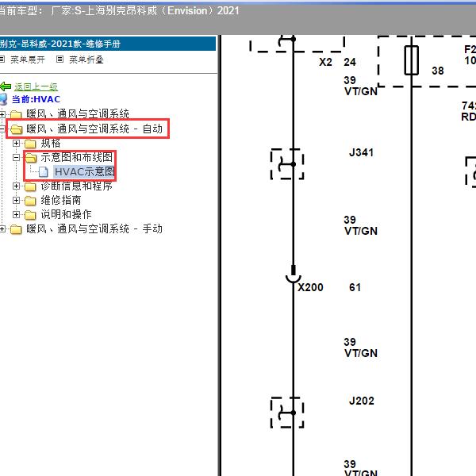Click the 别克-昂科威-2021款-维修手册 header
476x476 pixels.
point(108,44)
